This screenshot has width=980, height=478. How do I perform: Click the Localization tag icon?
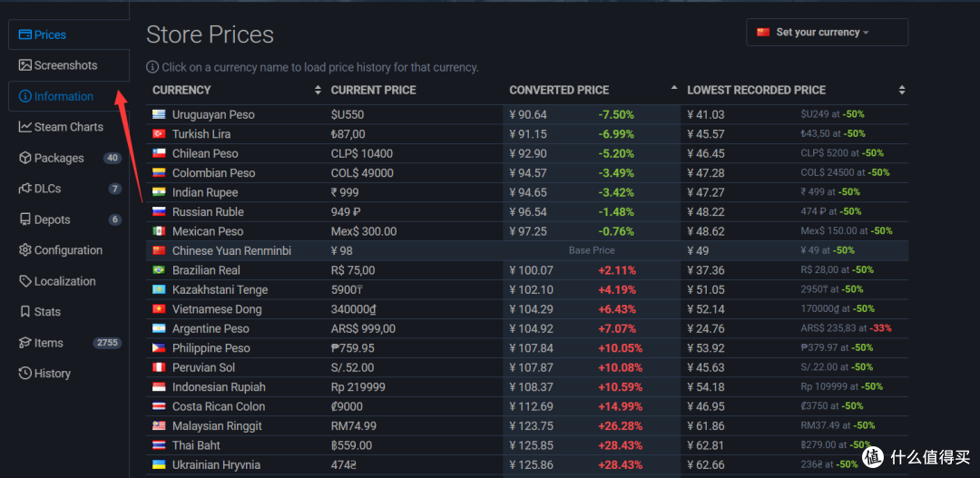pos(25,282)
